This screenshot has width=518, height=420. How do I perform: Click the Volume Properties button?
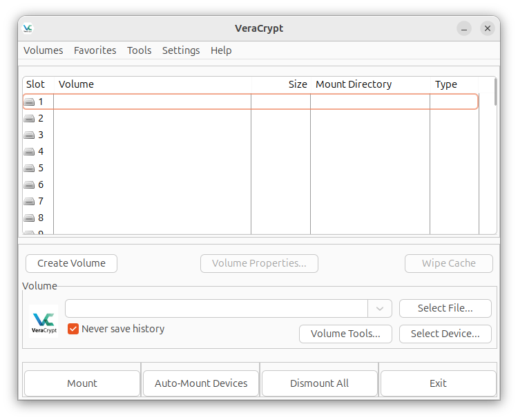click(259, 263)
